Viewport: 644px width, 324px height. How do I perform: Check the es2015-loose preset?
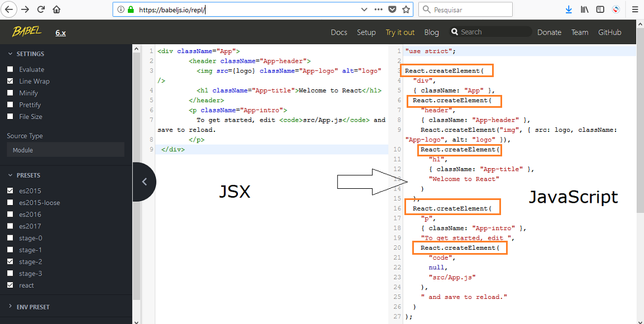[10, 202]
